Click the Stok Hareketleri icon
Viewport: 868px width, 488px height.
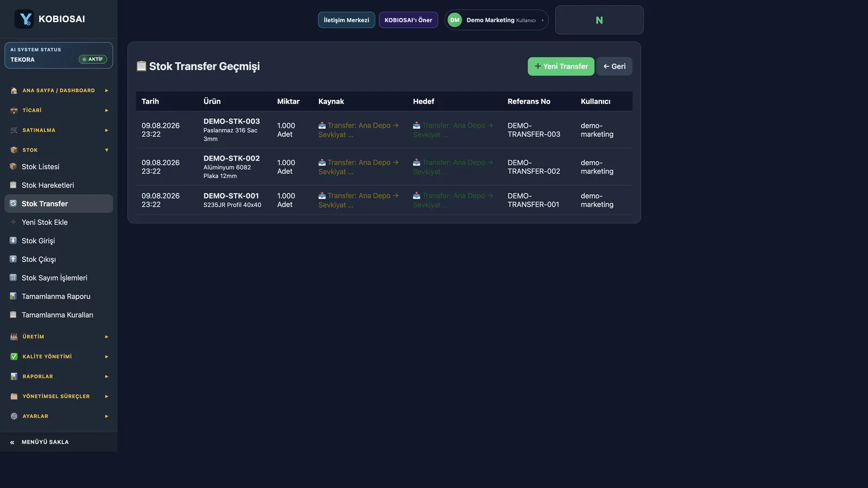tap(13, 185)
